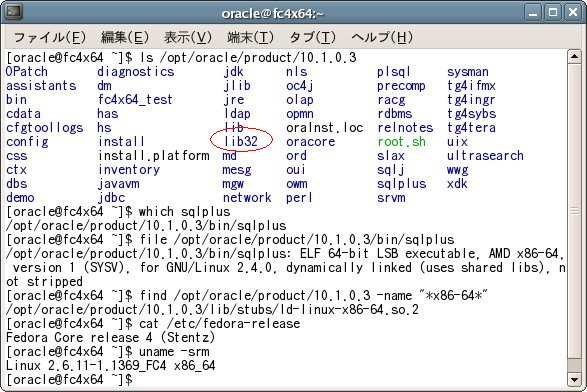Click the srvm directory name

click(391, 198)
